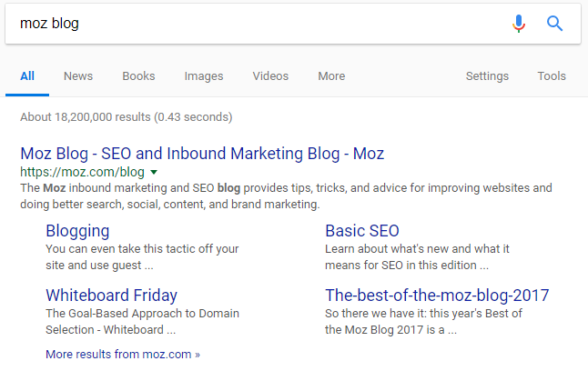Open the Blogging sitelink
Image resolution: width=588 pixels, height=371 pixels.
[x=77, y=230]
